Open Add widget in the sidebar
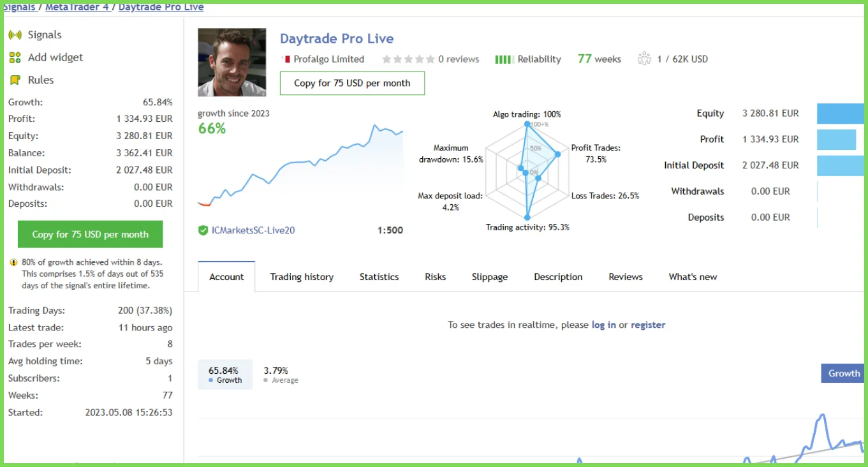 point(55,57)
